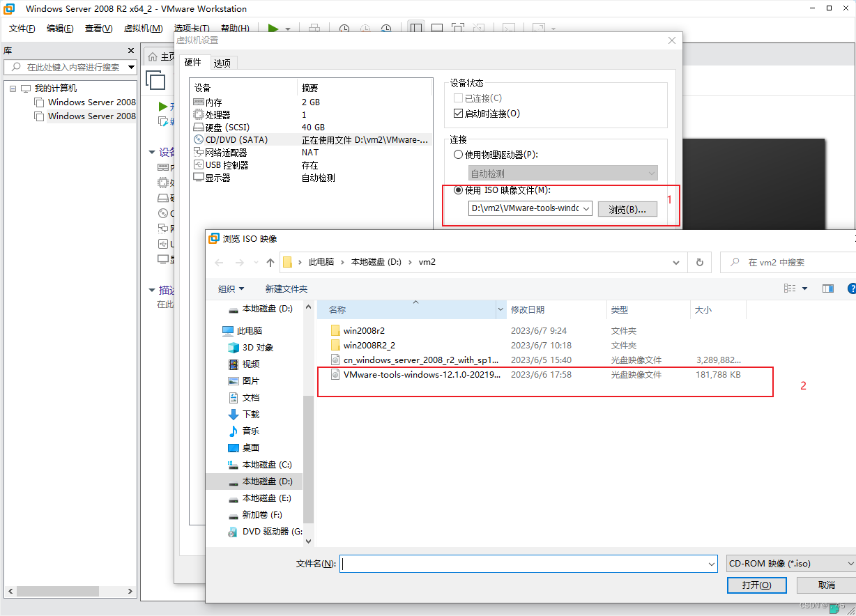856x616 pixels.
Task: Click the back arrow in the browse dialog
Action: pos(220,263)
